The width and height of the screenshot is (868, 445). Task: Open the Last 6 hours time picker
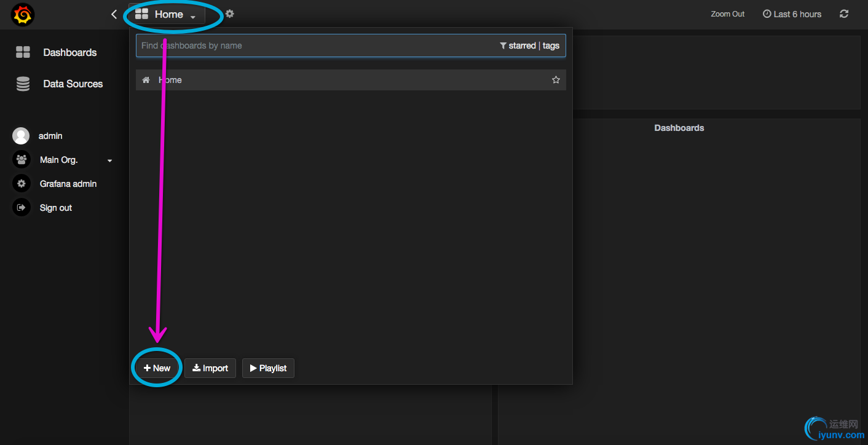(792, 14)
